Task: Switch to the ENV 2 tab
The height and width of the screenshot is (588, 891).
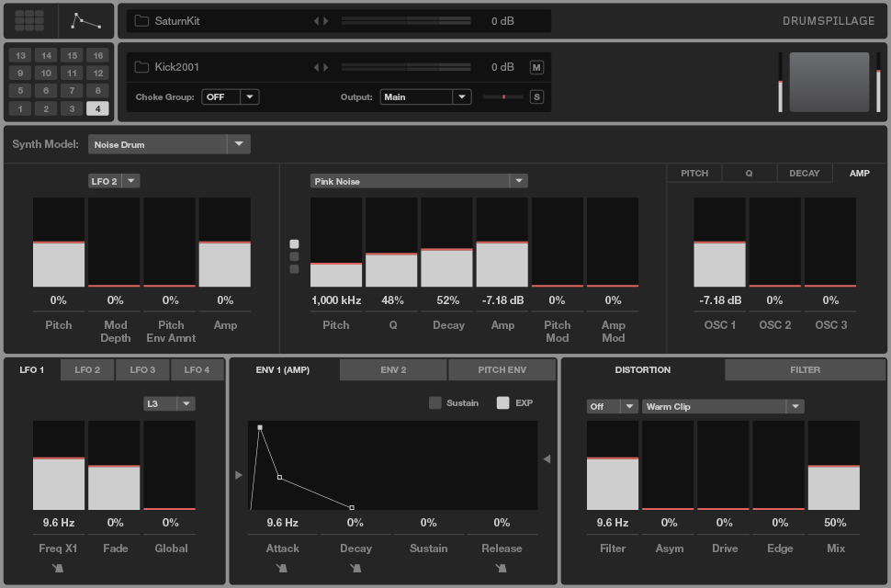Action: click(393, 370)
